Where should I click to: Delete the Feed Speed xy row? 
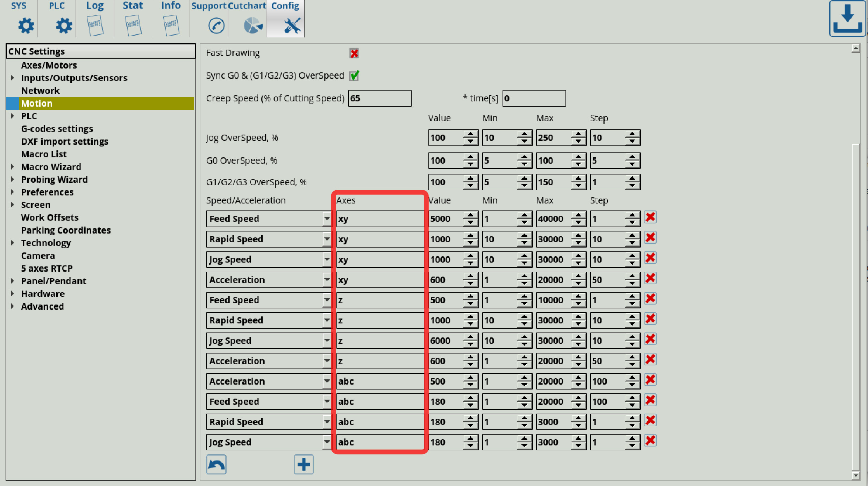click(650, 217)
